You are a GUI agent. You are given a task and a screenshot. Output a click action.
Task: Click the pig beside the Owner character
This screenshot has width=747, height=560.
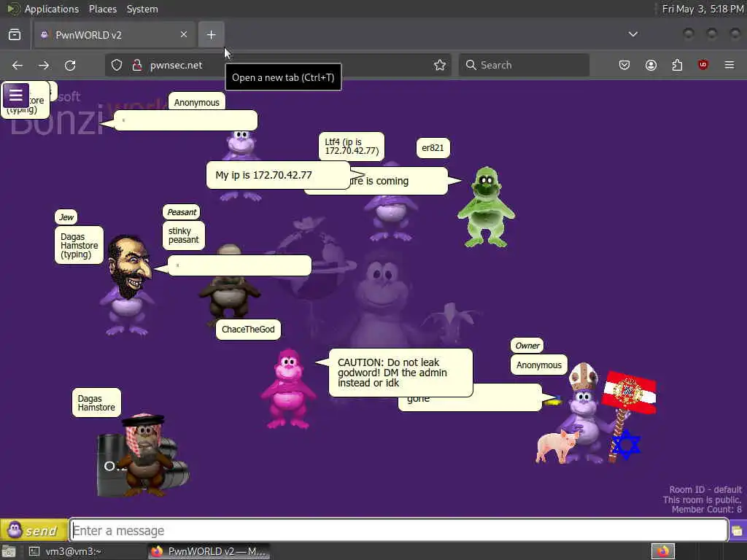556,446
